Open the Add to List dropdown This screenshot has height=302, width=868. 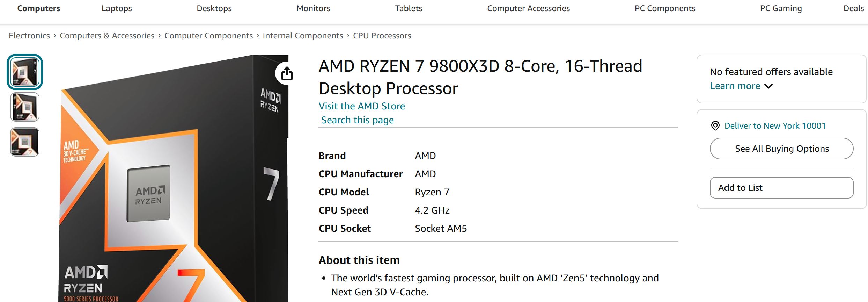click(781, 188)
